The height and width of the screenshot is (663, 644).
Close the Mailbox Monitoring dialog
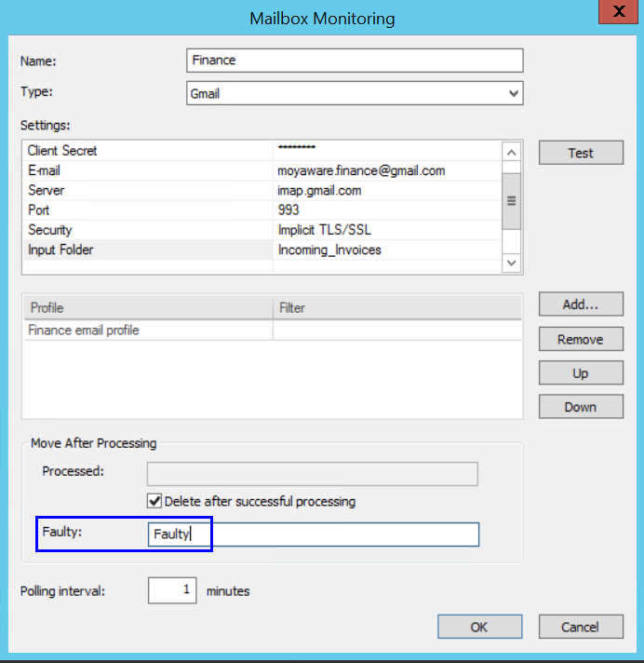(x=616, y=14)
